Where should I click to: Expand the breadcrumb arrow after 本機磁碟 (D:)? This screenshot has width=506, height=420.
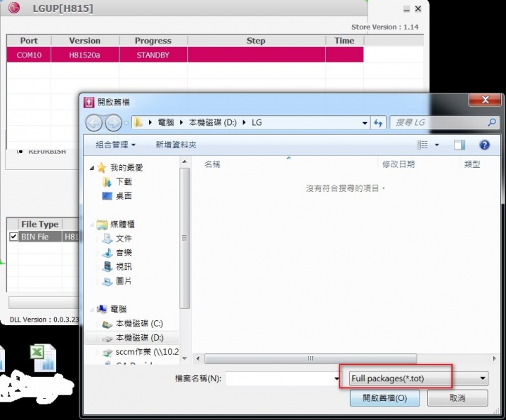244,123
